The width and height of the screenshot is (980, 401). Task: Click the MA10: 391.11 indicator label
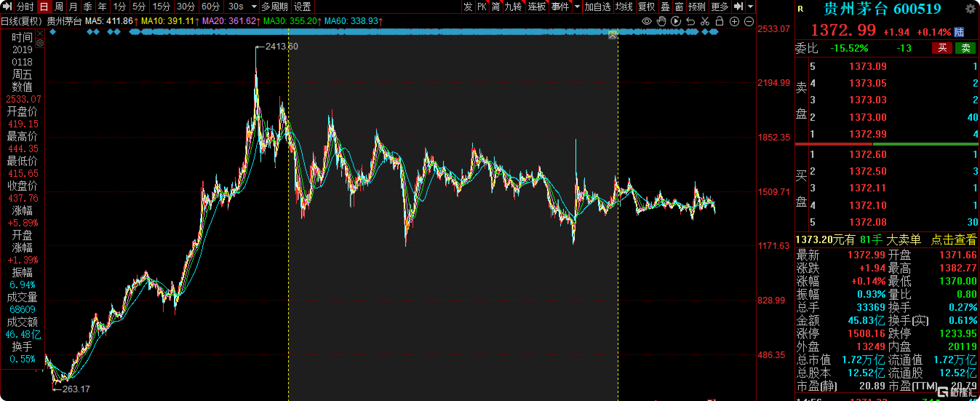[167, 21]
